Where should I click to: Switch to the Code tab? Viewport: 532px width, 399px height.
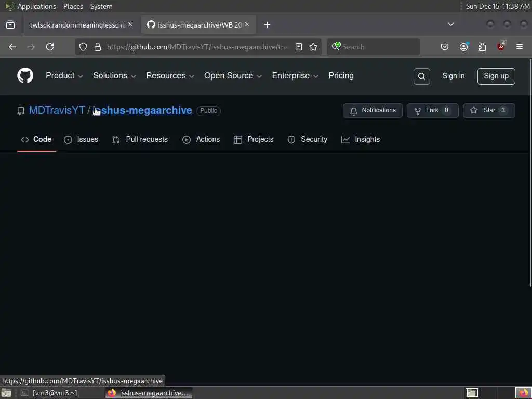pos(36,139)
